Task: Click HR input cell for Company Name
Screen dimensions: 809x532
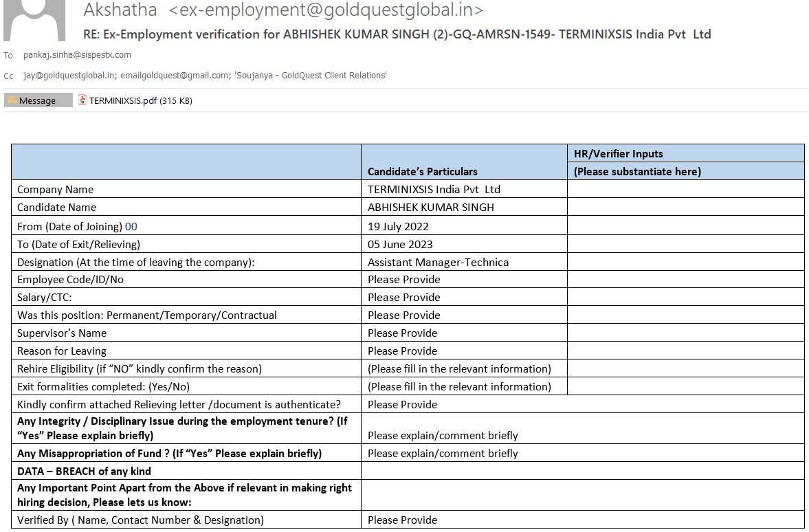Action: [x=686, y=189]
